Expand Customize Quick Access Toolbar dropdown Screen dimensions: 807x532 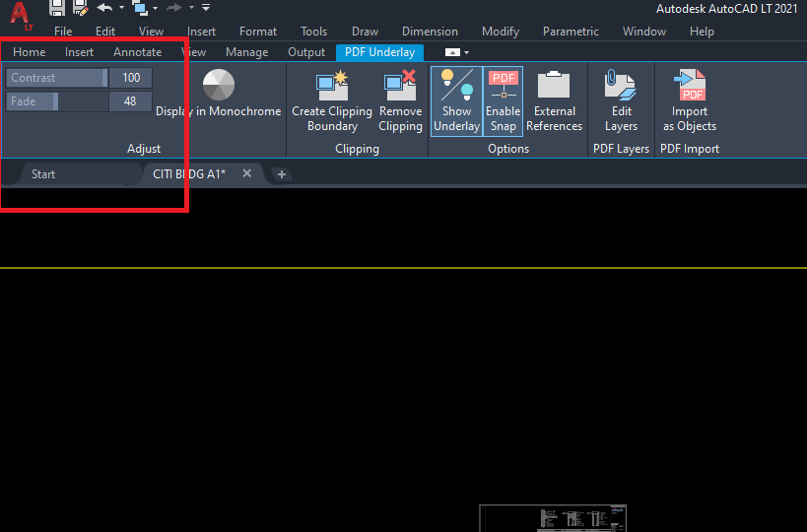[206, 7]
